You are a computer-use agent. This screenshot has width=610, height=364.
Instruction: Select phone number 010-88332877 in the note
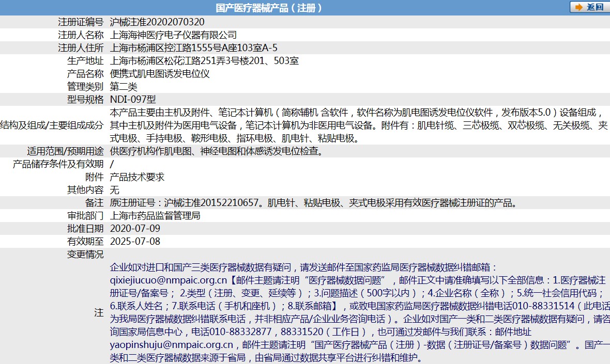coord(240,332)
